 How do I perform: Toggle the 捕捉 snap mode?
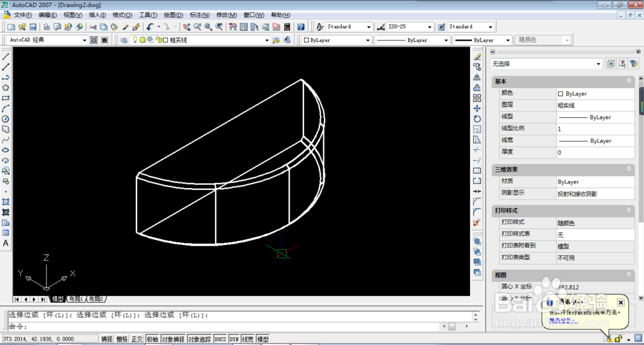coord(107,339)
